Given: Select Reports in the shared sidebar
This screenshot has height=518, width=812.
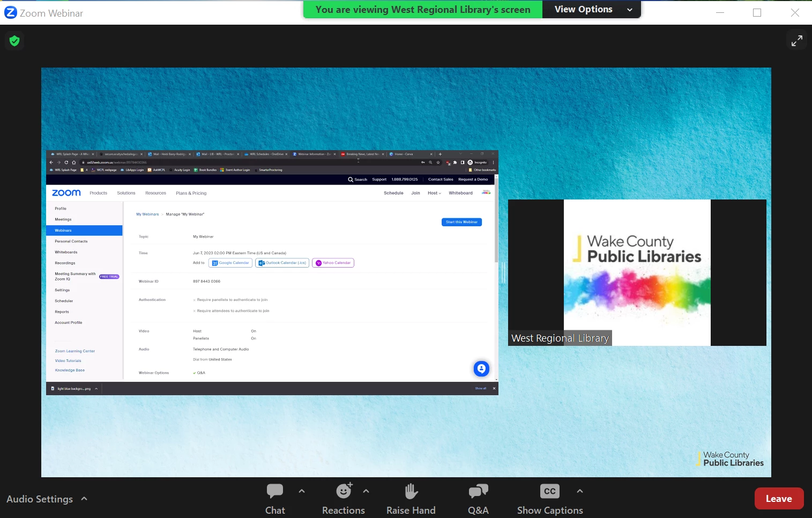Looking at the screenshot, I should [x=62, y=312].
